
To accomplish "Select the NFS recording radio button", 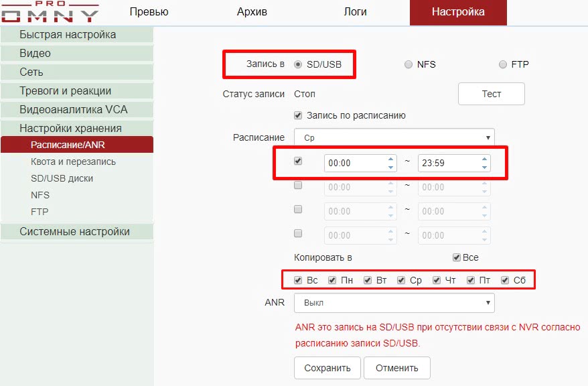I will pos(409,64).
